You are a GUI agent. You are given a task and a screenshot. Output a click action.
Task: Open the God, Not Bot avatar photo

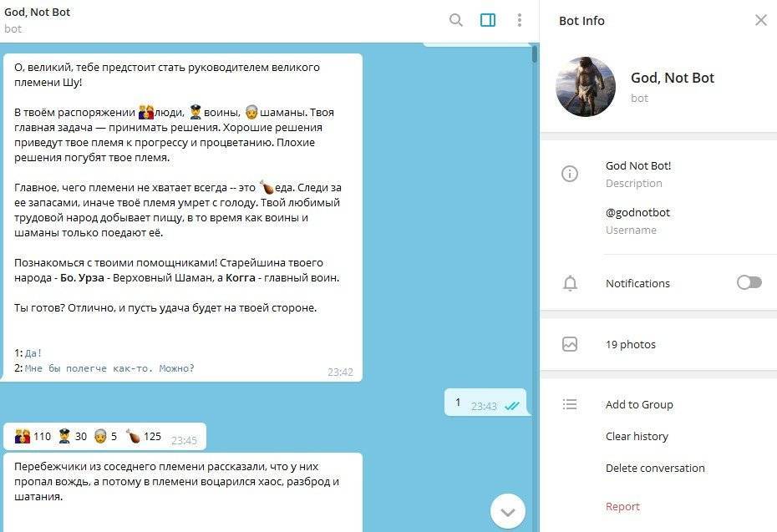point(585,87)
